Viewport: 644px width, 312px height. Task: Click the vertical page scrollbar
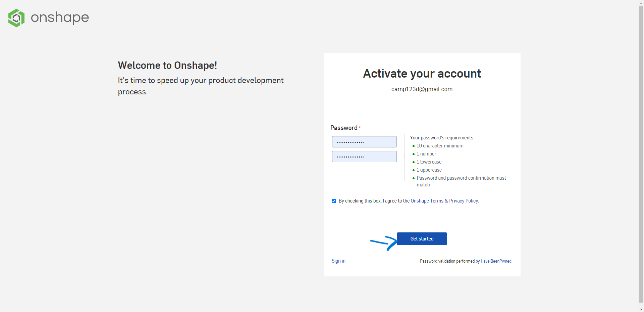641,154
